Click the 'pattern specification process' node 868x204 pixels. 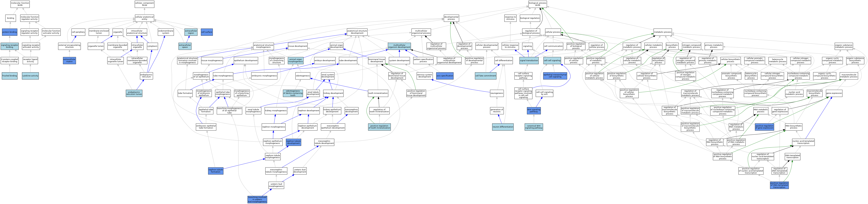point(423,60)
